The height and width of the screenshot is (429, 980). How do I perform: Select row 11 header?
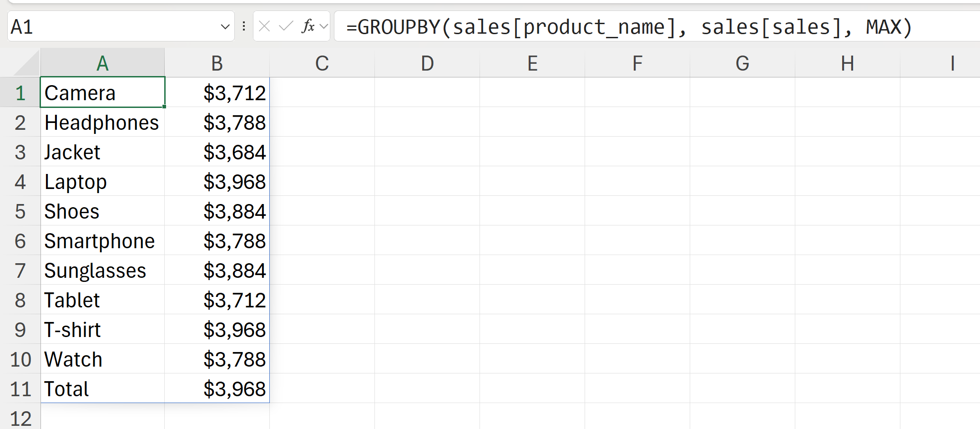20,389
